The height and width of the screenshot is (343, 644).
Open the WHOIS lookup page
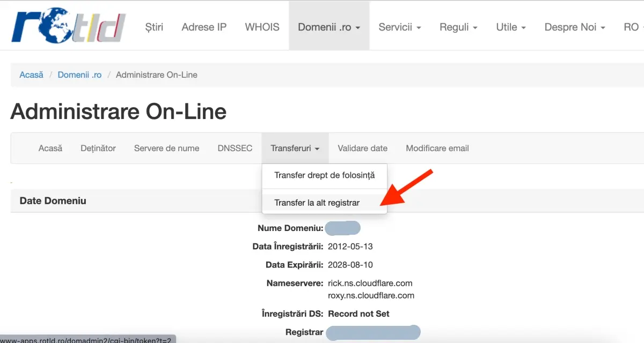click(x=262, y=27)
